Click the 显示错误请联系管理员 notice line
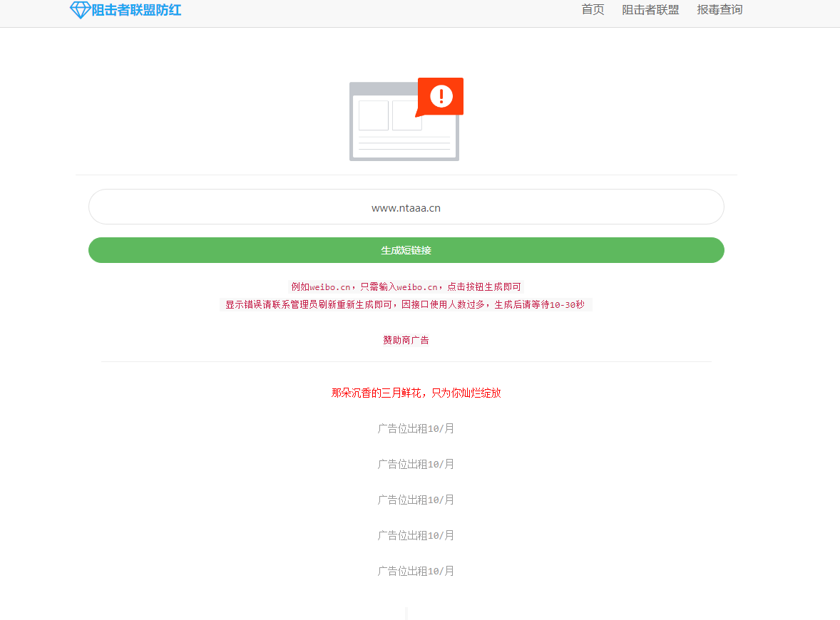This screenshot has height=620, width=840. click(385, 304)
